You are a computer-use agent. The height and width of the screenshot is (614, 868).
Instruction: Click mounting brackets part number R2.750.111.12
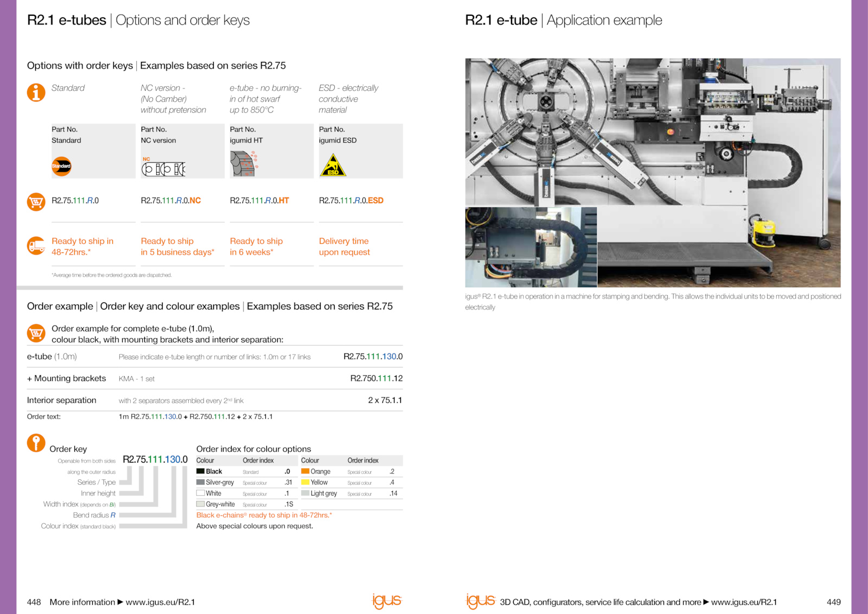click(376, 378)
